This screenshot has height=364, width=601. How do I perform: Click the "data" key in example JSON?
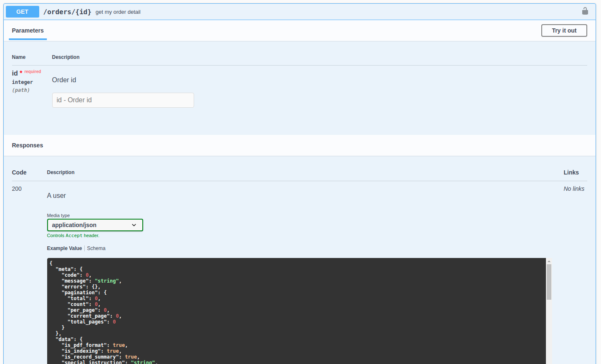(65, 339)
